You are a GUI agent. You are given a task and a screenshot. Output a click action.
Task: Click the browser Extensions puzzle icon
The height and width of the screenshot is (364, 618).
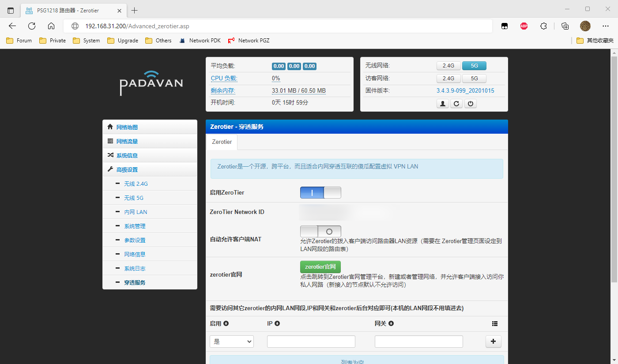pos(543,26)
